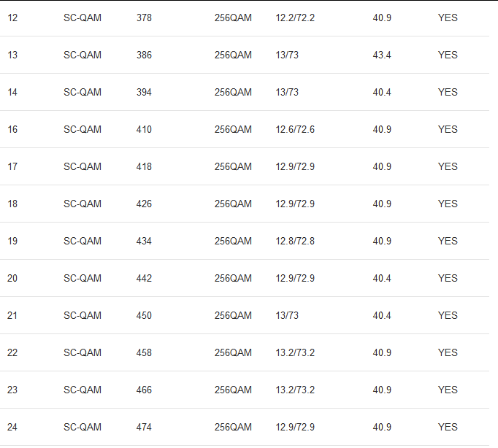Select the 434 frequency cell
The width and height of the screenshot is (498, 448).
(x=144, y=241)
